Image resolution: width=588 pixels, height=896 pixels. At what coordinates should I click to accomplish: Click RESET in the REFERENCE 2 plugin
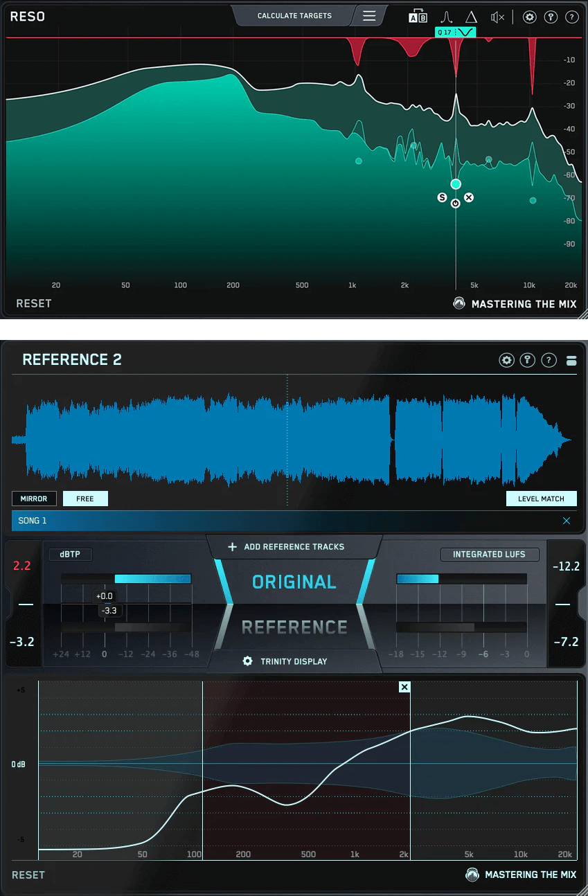(x=28, y=875)
